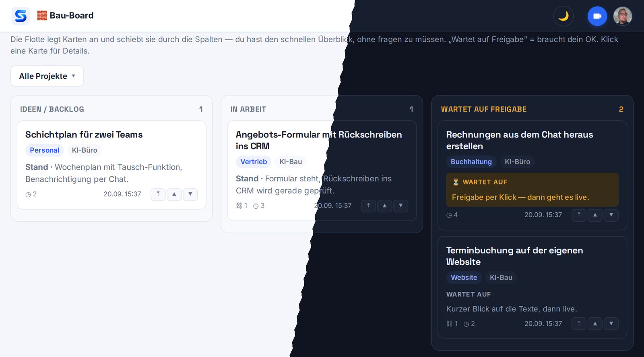Move Angebots-Formular card up
Viewport: 644px width, 357px height.
coord(385,206)
